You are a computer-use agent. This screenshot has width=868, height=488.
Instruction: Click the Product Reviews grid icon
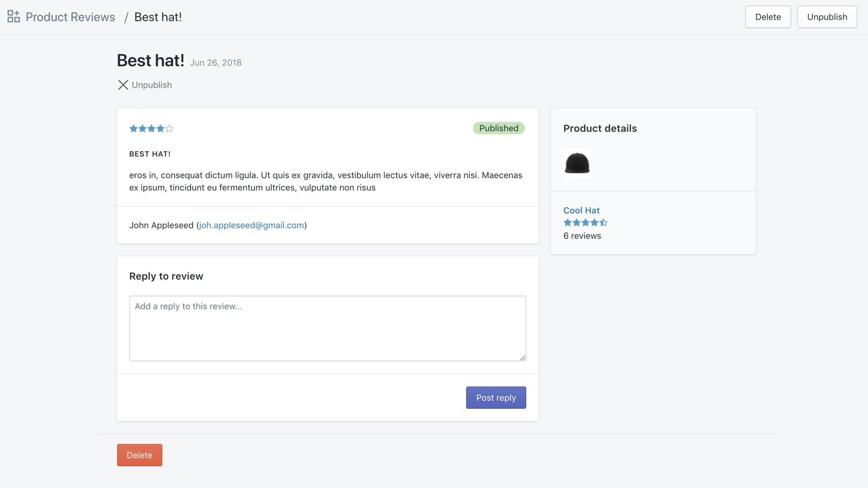tap(14, 16)
